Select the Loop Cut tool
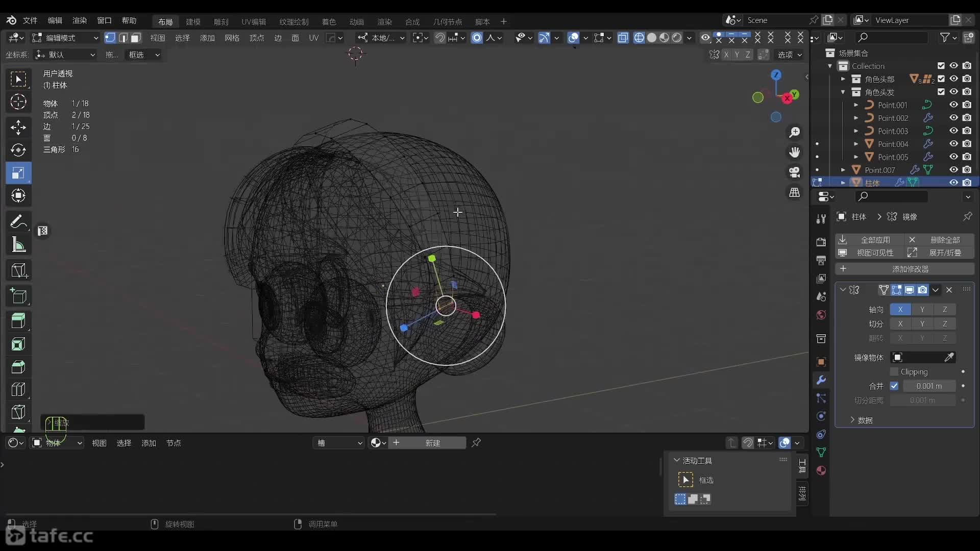 point(18,390)
